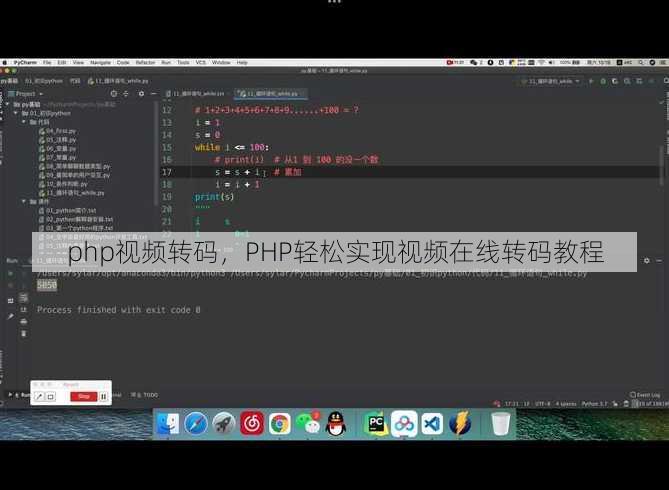Image resolution: width=669 pixels, height=490 pixels.
Task: Open the Event Log
Action: [645, 395]
